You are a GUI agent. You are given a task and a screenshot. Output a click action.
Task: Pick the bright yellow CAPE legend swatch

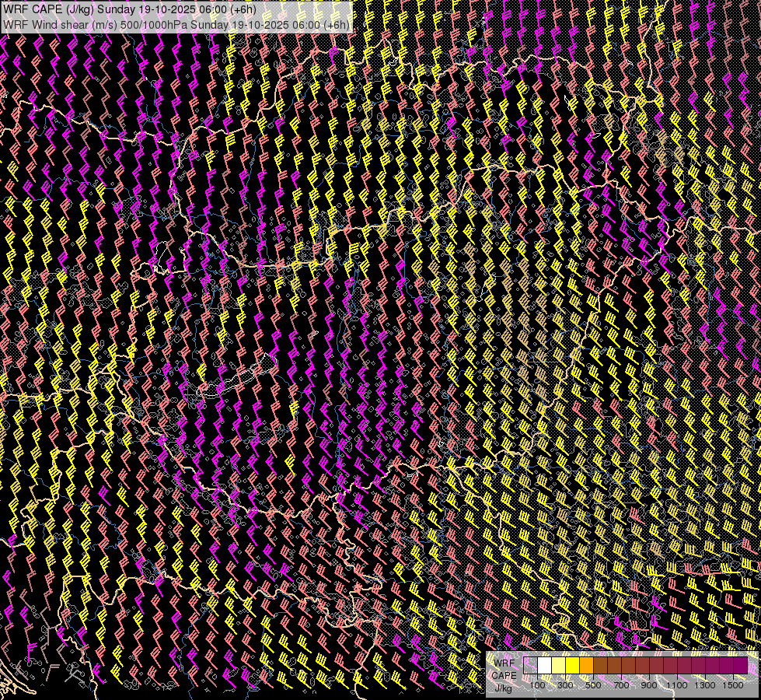tap(572, 666)
